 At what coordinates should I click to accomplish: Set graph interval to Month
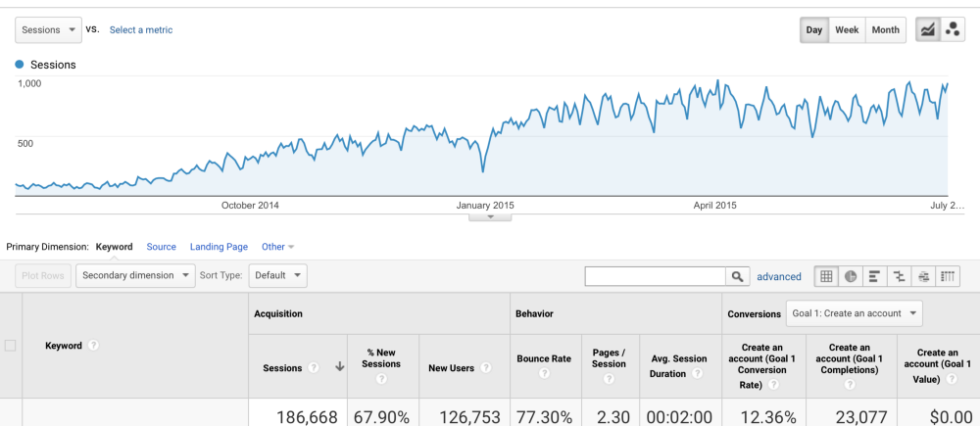(x=886, y=29)
